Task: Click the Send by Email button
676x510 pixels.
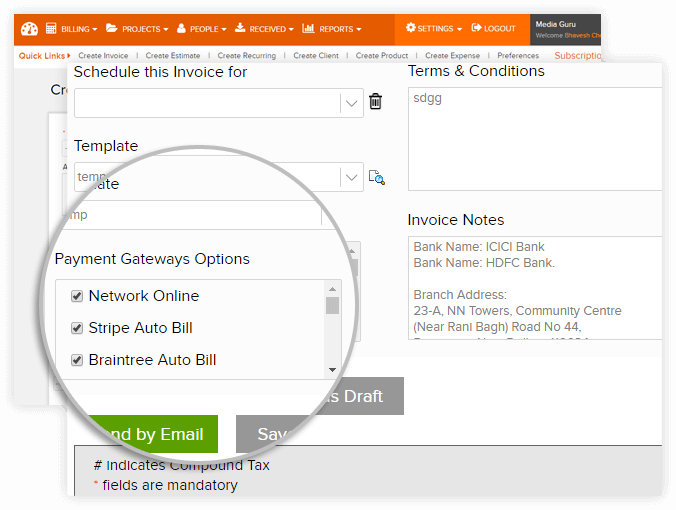Action: tap(153, 434)
